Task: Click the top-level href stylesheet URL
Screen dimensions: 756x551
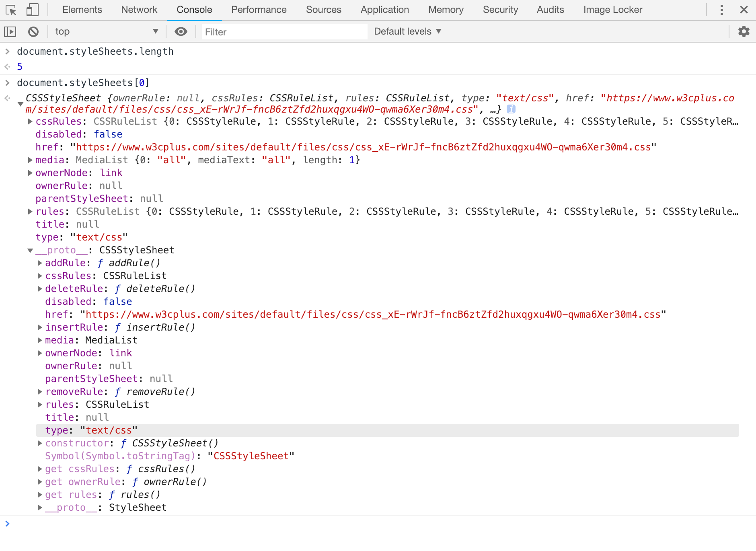Action: click(363, 147)
